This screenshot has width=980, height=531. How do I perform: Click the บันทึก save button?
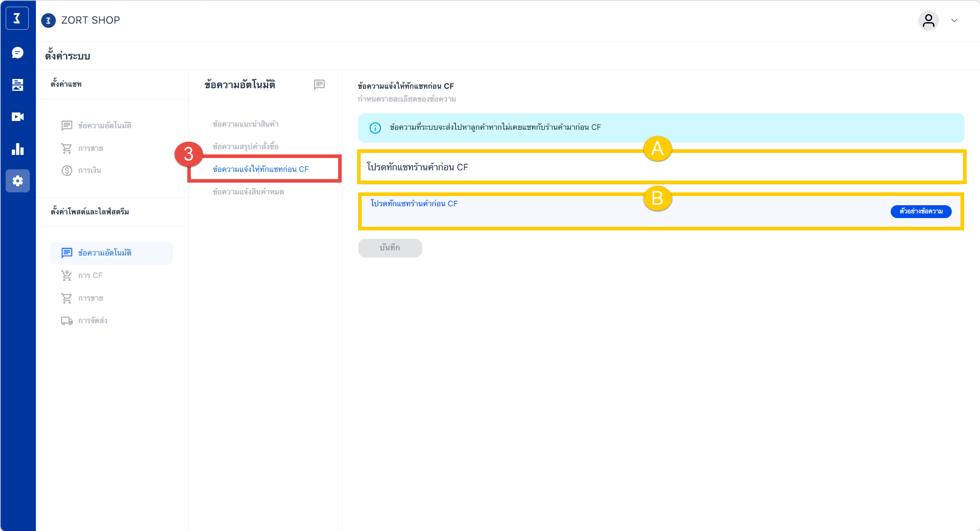pyautogui.click(x=389, y=248)
